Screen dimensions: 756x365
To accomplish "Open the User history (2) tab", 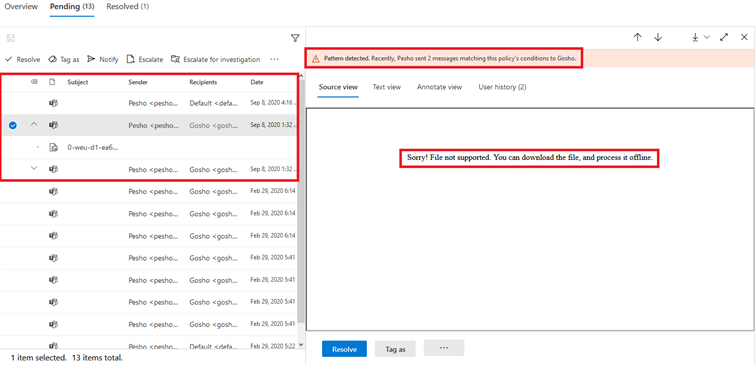I will [502, 87].
